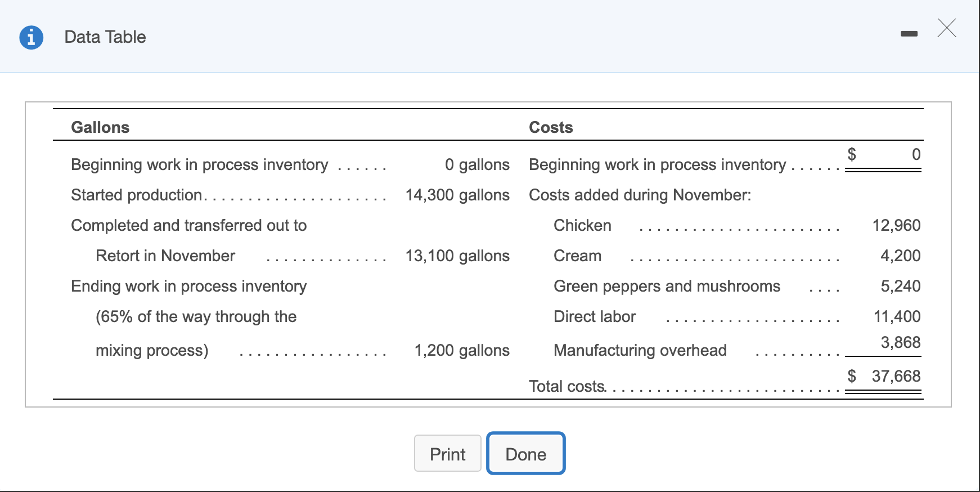Click the Done button

[x=525, y=454]
